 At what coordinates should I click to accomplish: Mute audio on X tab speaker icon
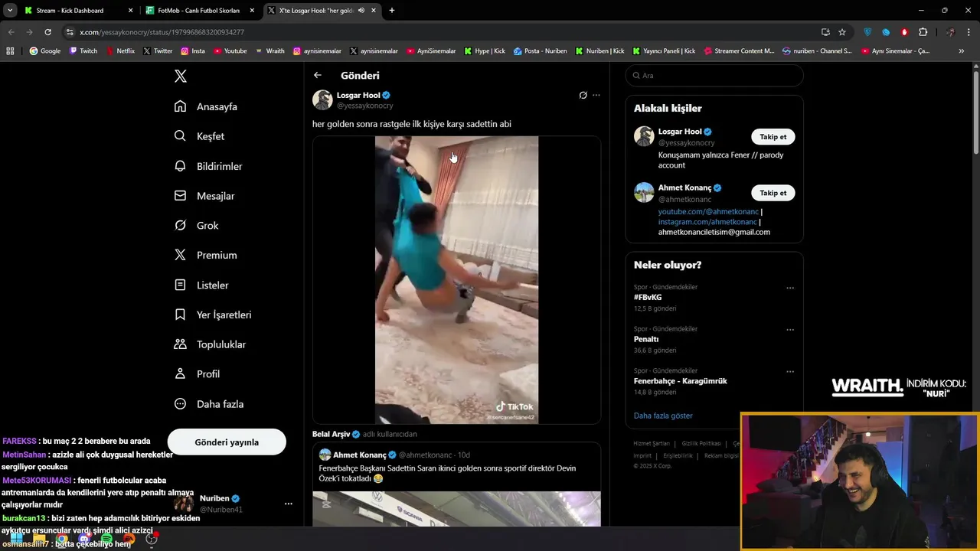pos(361,11)
